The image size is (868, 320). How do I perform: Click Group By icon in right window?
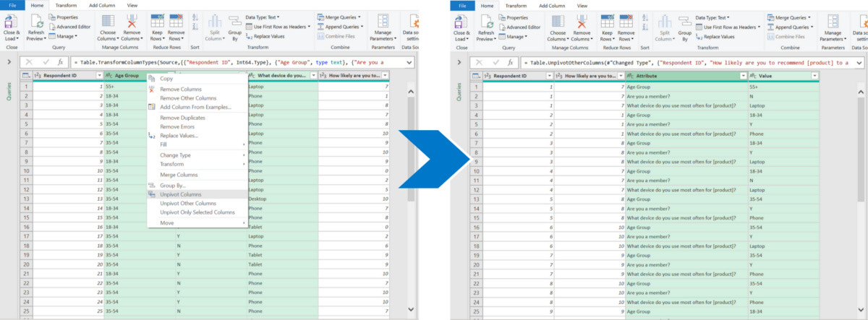[685, 21]
